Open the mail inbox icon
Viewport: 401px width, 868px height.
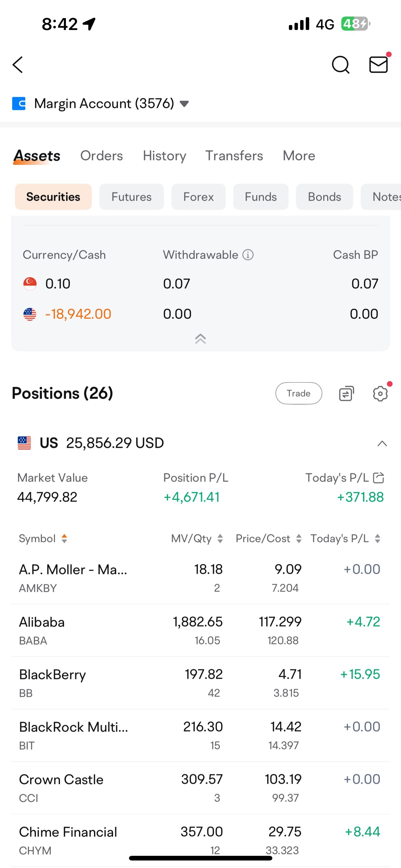click(x=379, y=64)
